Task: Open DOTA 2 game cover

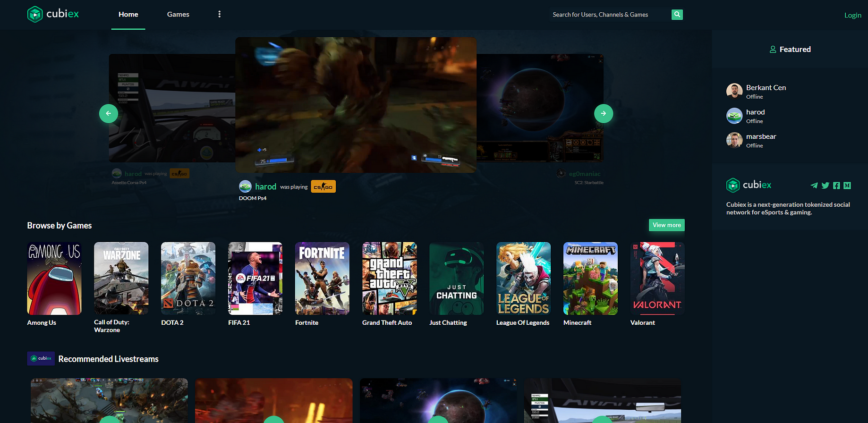Action: [x=188, y=279]
